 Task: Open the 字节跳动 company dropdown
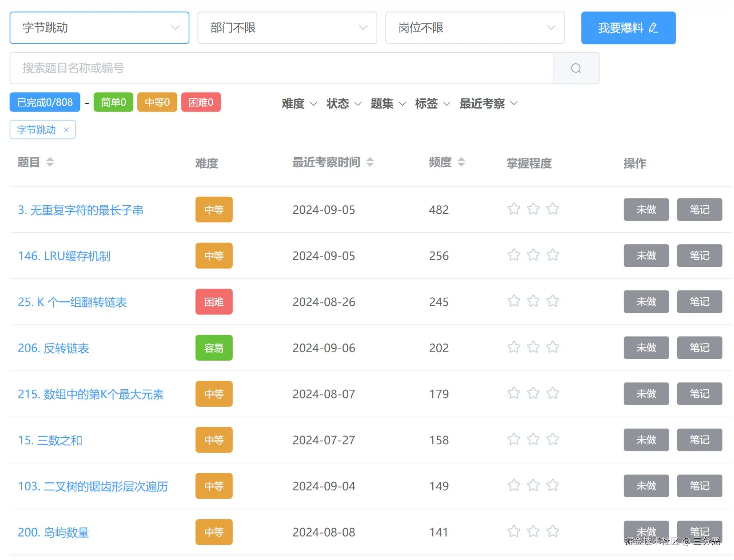[x=99, y=28]
